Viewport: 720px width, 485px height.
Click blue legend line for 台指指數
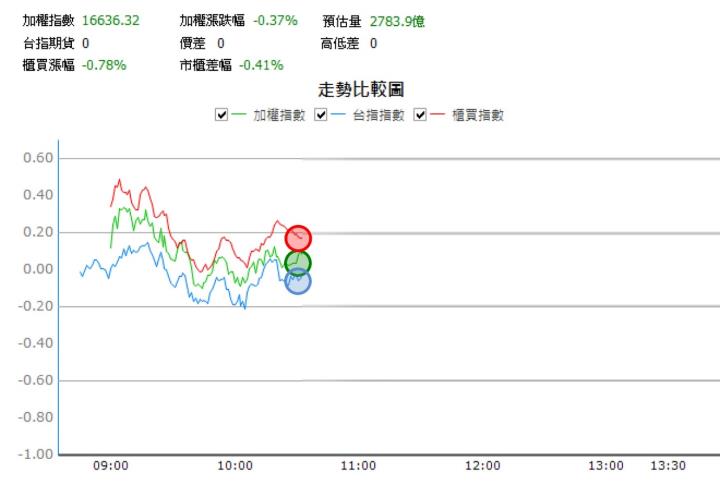pyautogui.click(x=337, y=115)
